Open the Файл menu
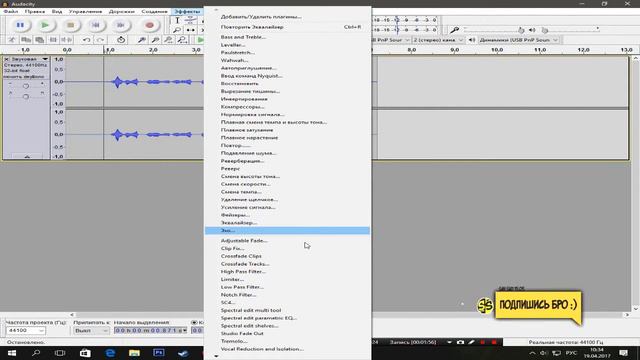 (x=11, y=11)
